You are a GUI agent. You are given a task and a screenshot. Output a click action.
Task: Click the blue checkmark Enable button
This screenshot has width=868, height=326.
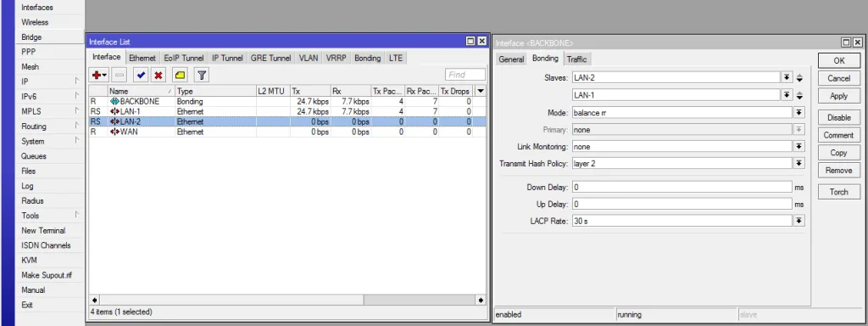coord(142,75)
